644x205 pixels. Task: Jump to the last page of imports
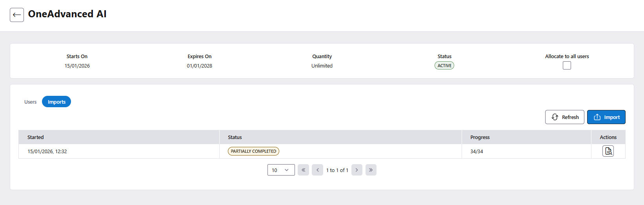coord(371,170)
